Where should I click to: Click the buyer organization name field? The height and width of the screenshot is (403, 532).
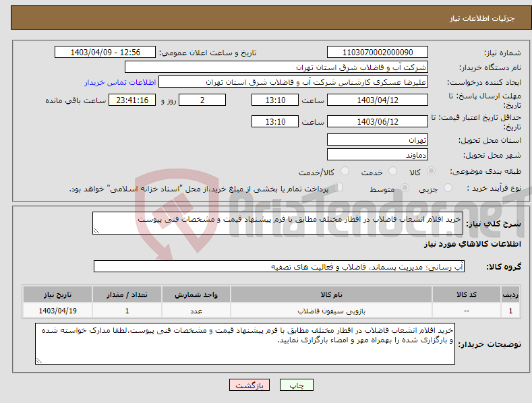tap(276, 67)
